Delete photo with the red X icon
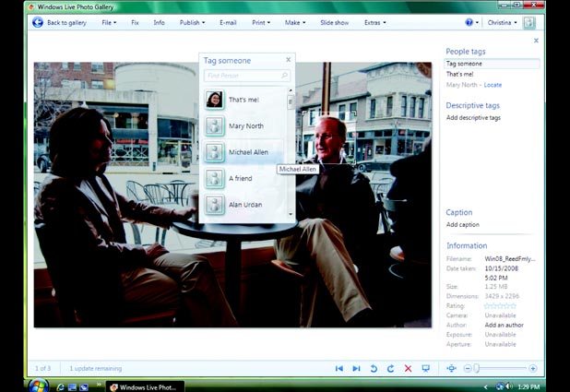The image size is (570, 392). click(408, 369)
